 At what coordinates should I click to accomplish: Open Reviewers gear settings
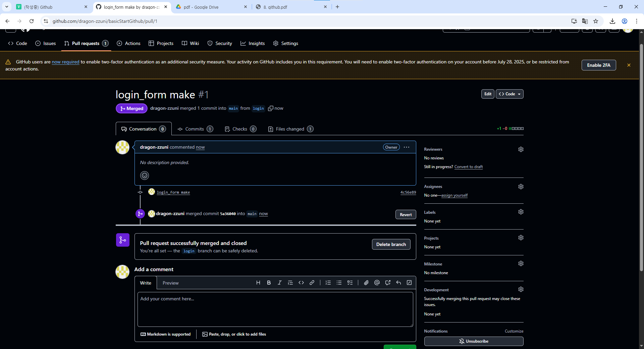point(521,149)
